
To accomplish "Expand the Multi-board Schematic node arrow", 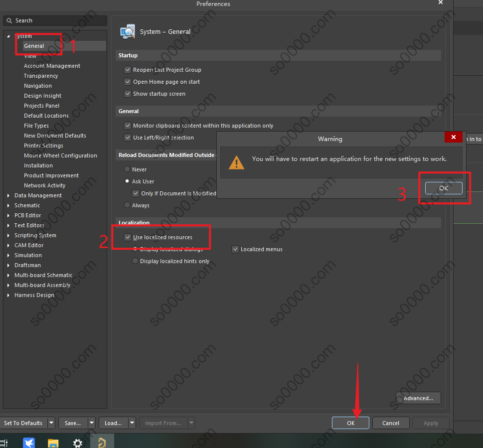I will pyautogui.click(x=8, y=275).
